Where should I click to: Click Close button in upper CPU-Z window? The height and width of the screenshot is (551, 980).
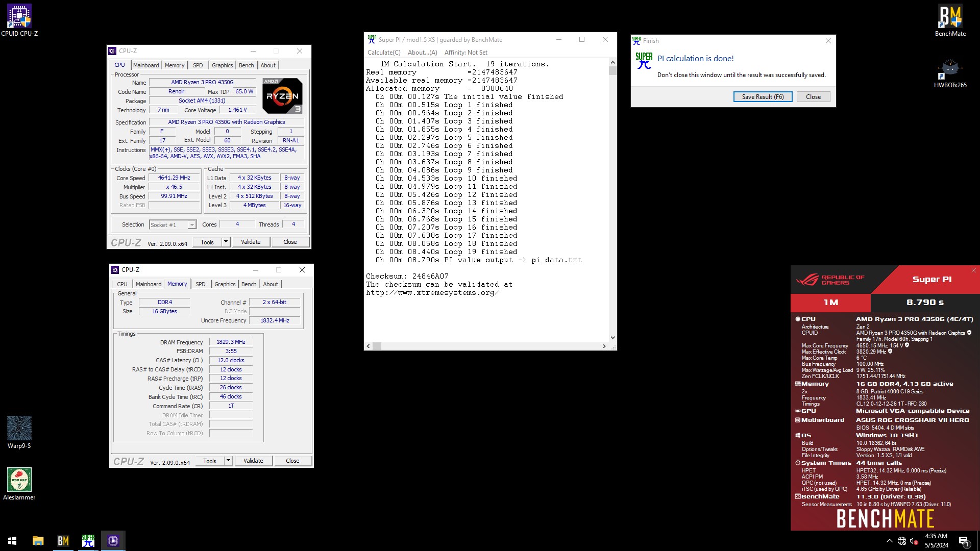point(290,242)
